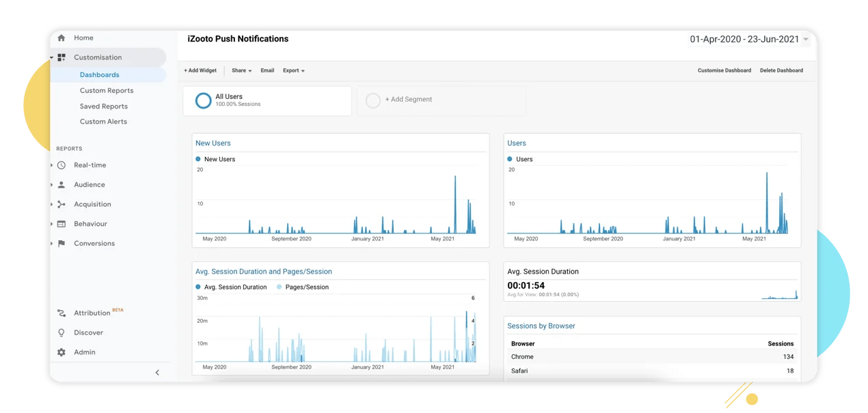
Task: Click the Safari browser row
Action: (652, 371)
